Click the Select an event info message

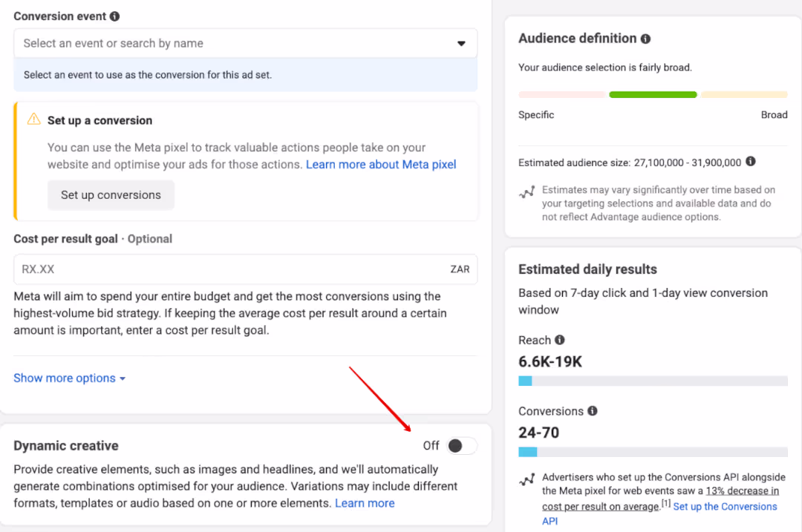click(246, 75)
